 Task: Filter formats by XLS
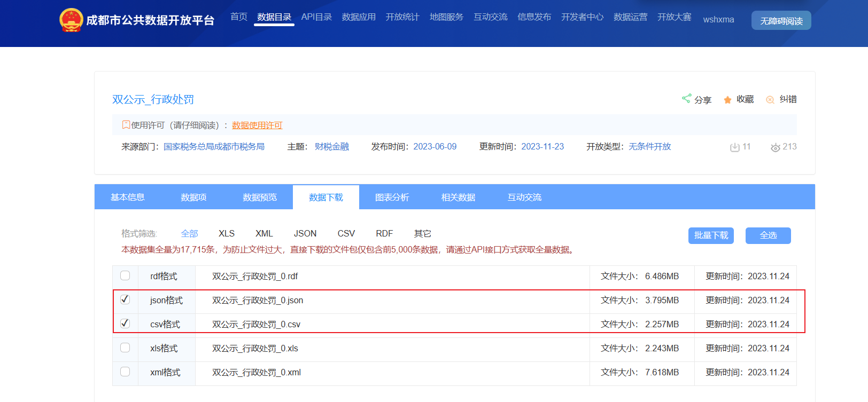[227, 233]
